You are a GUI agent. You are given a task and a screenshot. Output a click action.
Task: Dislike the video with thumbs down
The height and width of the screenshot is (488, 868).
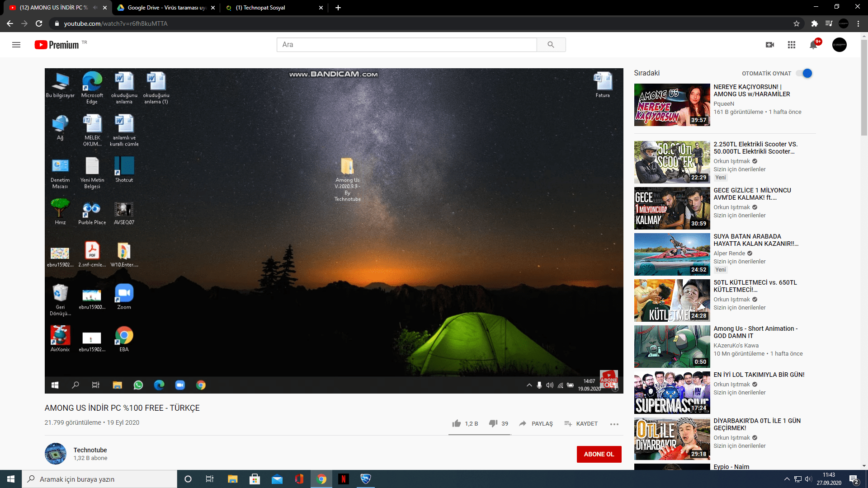(x=493, y=423)
